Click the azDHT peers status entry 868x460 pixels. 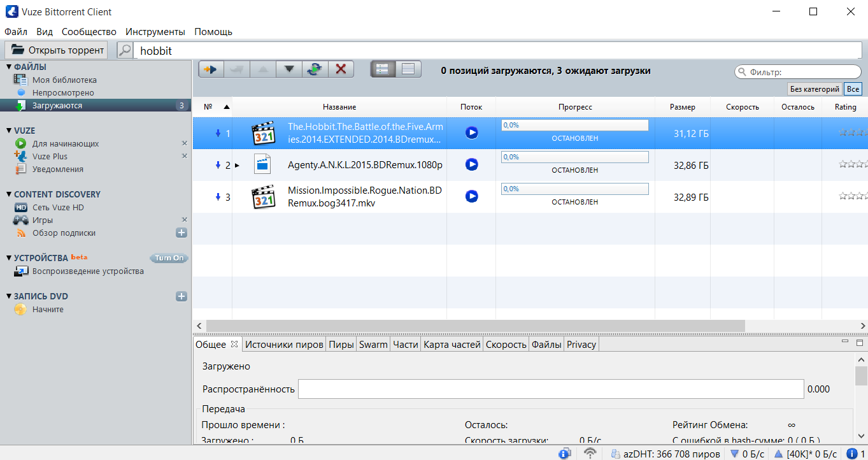coord(665,454)
